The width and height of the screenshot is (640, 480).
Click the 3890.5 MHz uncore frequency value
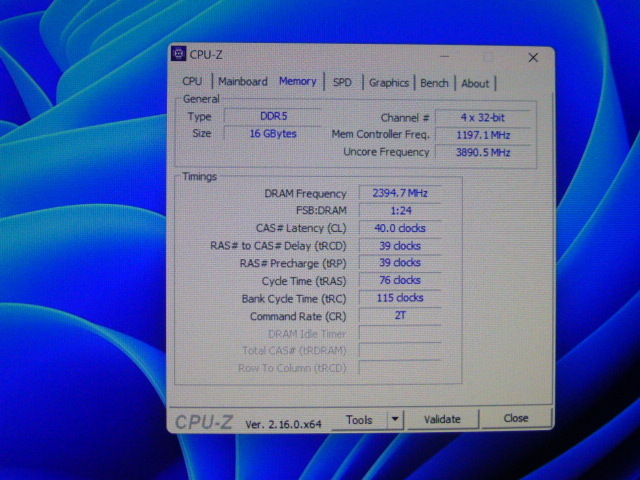pyautogui.click(x=483, y=152)
